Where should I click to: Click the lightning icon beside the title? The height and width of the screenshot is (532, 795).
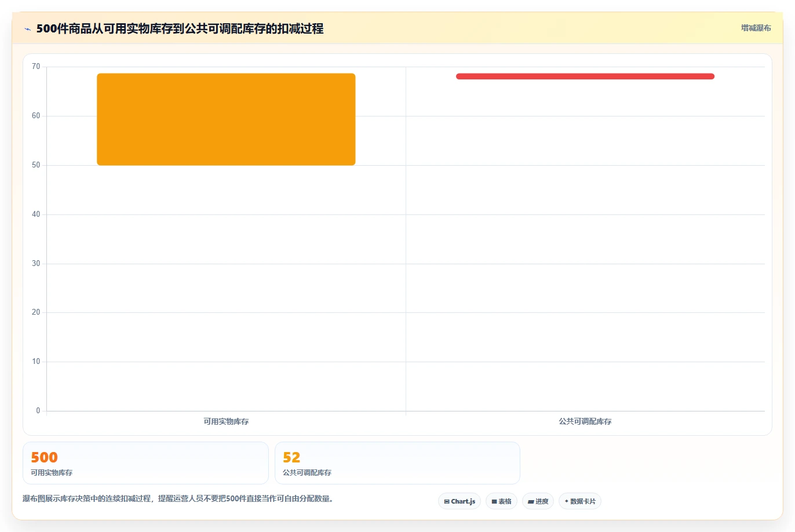point(27,29)
